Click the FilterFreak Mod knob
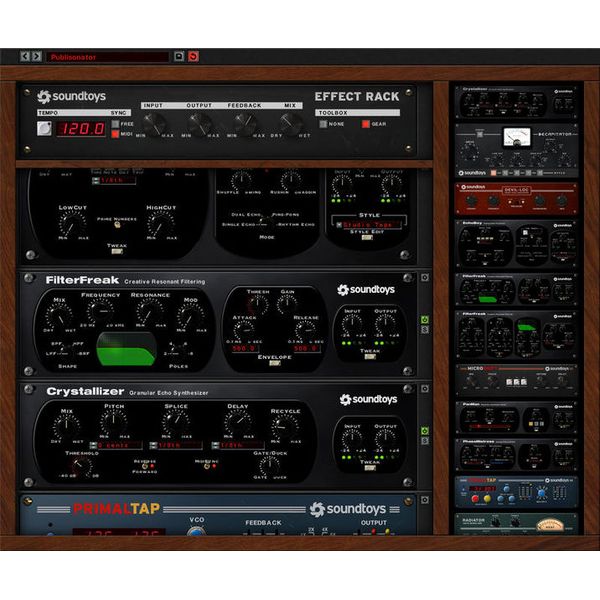 (x=190, y=316)
